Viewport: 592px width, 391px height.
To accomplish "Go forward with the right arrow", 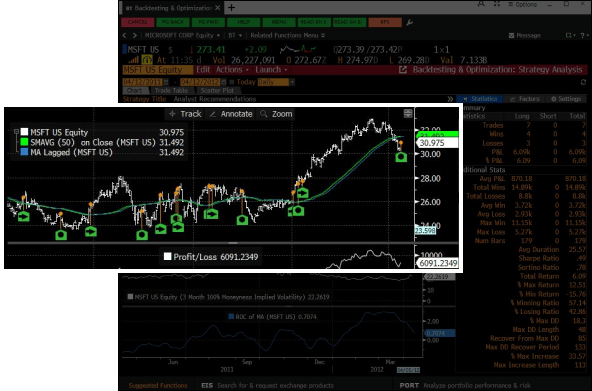I will pyautogui.click(x=134, y=35).
